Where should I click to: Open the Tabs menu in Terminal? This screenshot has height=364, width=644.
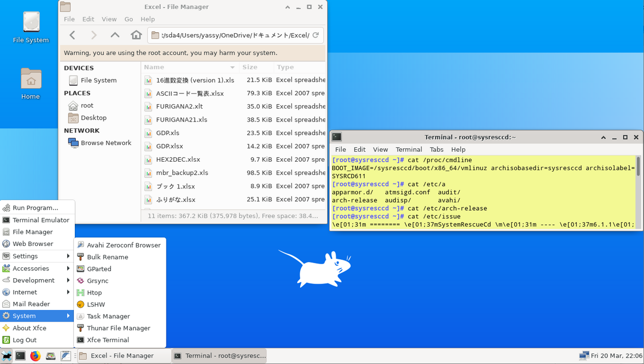tap(436, 149)
